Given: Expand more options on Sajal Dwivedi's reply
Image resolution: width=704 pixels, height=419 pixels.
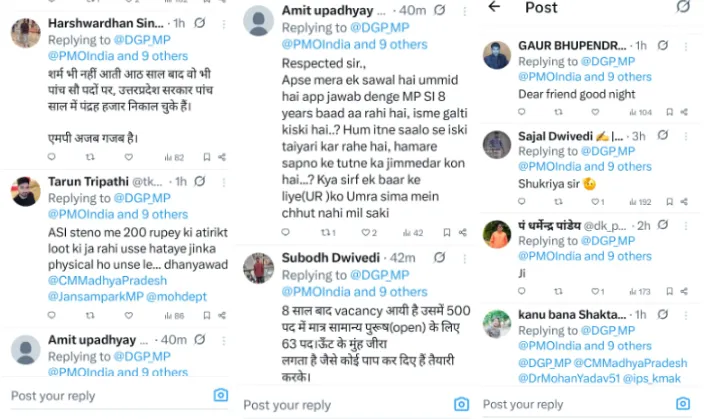Looking at the screenshot, I should [688, 135].
